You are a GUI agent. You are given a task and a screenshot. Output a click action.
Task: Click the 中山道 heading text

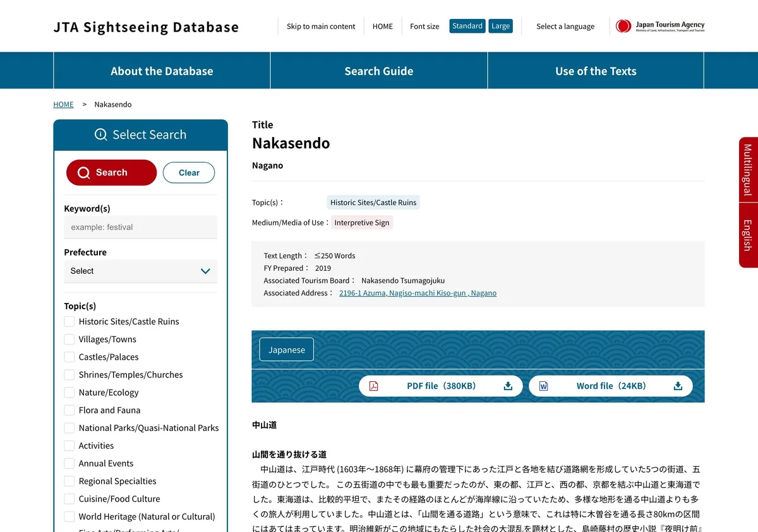(x=265, y=425)
